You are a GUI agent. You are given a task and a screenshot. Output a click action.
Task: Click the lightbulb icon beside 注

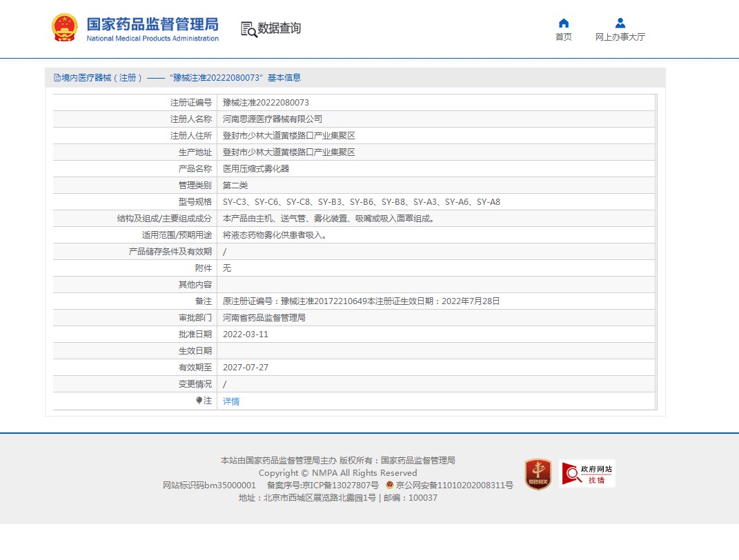[199, 400]
